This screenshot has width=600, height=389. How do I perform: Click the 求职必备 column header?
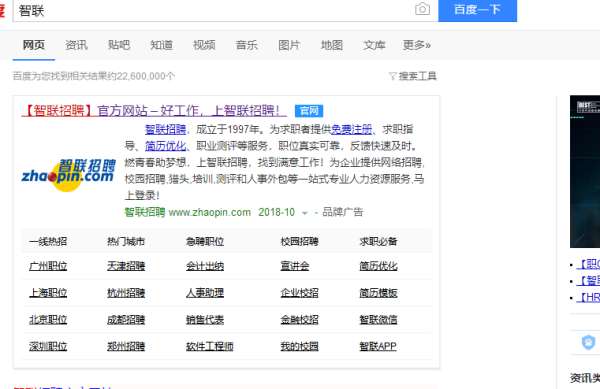coord(378,242)
